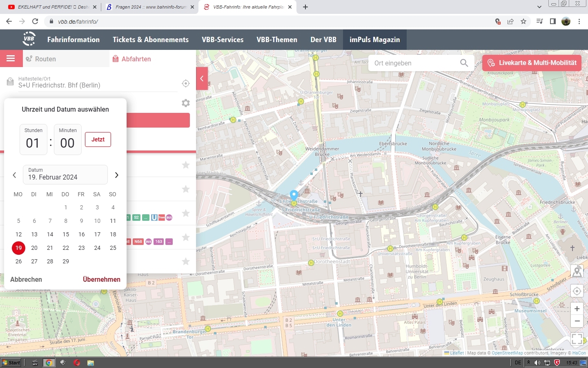Click the map search magnifier icon

click(464, 63)
